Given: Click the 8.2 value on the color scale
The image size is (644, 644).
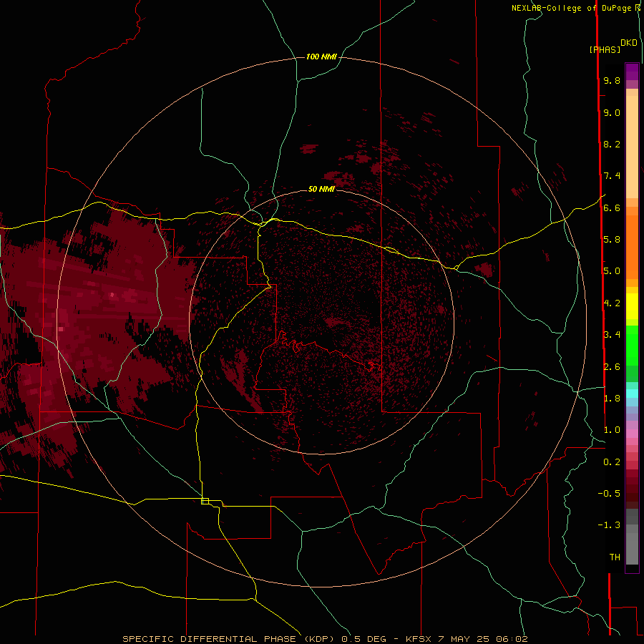Looking at the screenshot, I should pyautogui.click(x=612, y=144).
